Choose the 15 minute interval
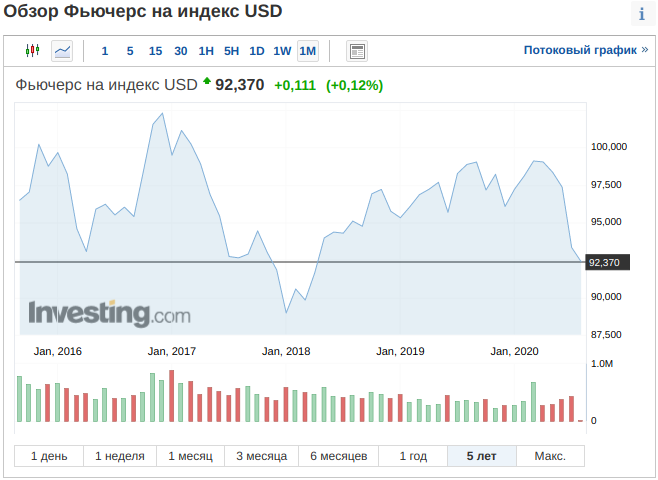658x480 pixels. pos(155,51)
